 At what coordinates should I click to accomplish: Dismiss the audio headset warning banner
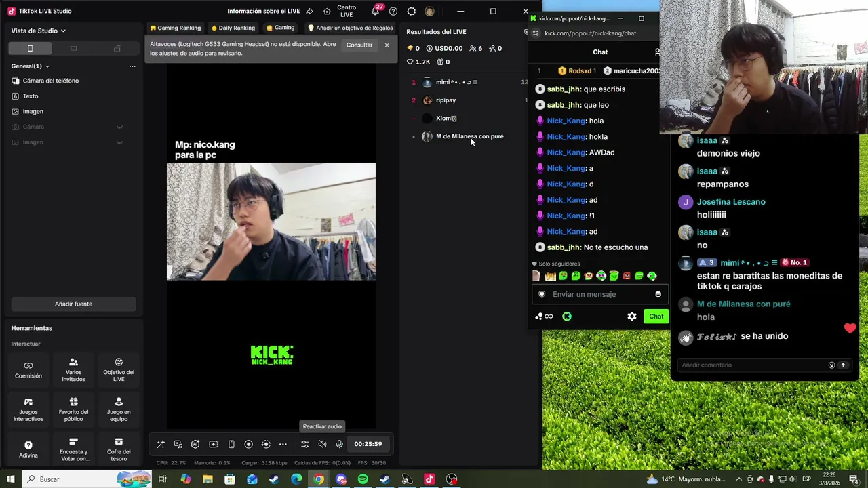pyautogui.click(x=387, y=45)
